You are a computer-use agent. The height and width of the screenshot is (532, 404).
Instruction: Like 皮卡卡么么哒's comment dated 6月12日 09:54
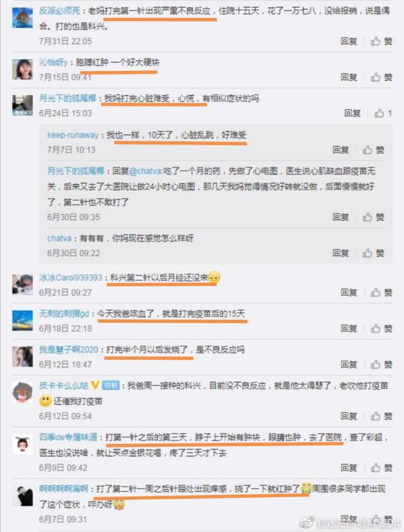(382, 416)
